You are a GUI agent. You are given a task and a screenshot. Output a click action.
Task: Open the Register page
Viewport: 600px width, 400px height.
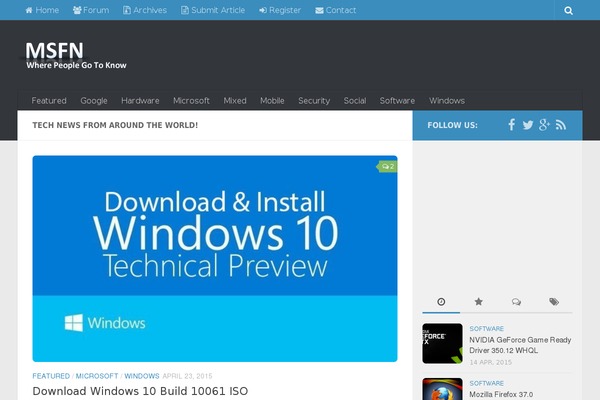280,10
